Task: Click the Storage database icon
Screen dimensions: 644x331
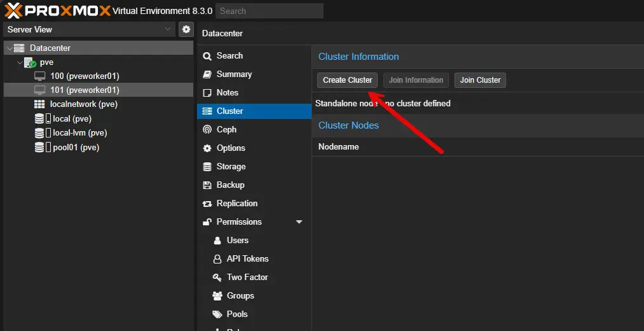Action: click(207, 167)
